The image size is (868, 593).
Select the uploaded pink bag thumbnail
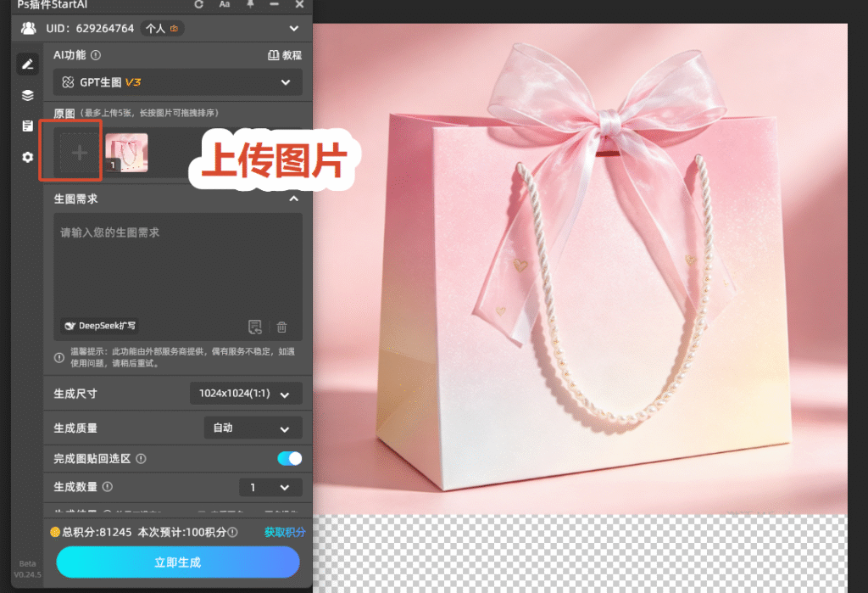coord(127,153)
